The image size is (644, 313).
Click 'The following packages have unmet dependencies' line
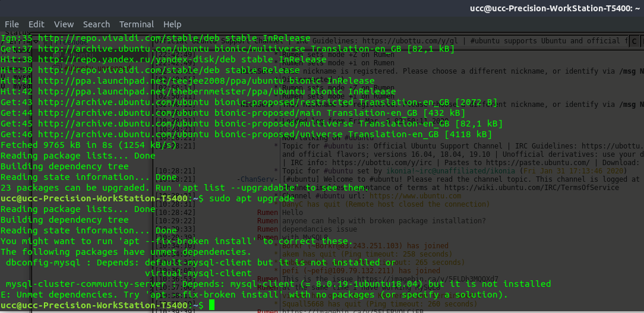tap(126, 252)
